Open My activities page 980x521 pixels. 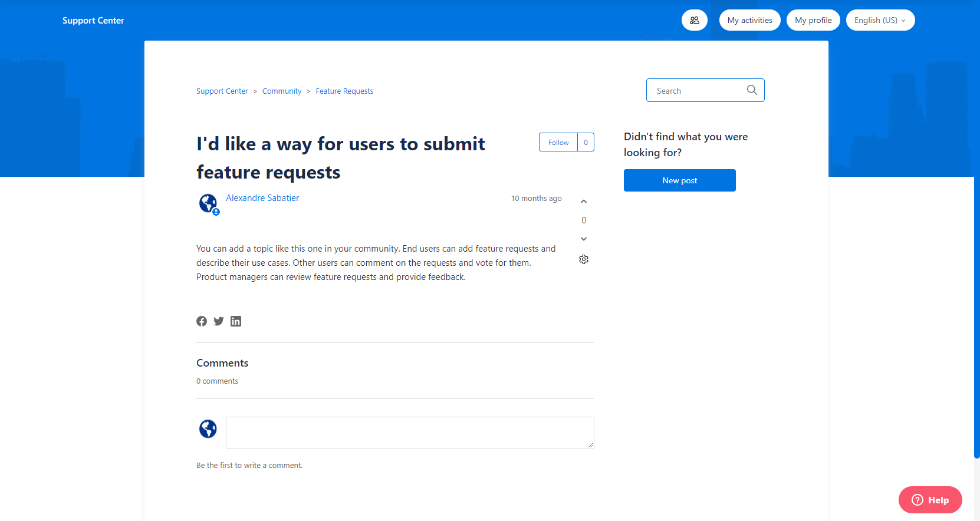pos(749,20)
